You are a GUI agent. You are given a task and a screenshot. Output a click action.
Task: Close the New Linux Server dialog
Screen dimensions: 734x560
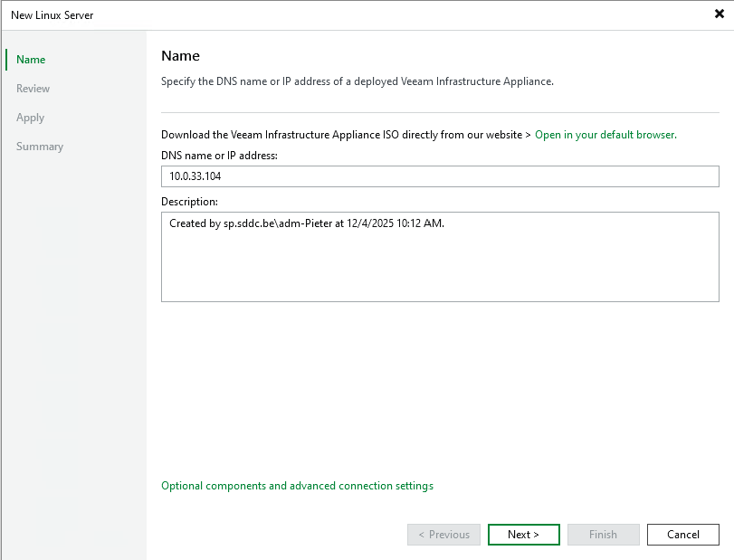pos(720,14)
